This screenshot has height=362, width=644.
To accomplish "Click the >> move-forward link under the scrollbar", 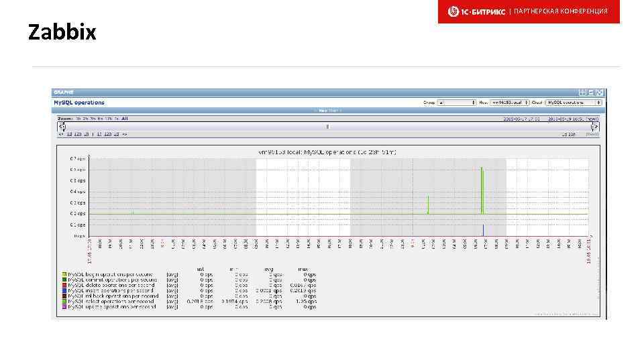I will (x=125, y=134).
